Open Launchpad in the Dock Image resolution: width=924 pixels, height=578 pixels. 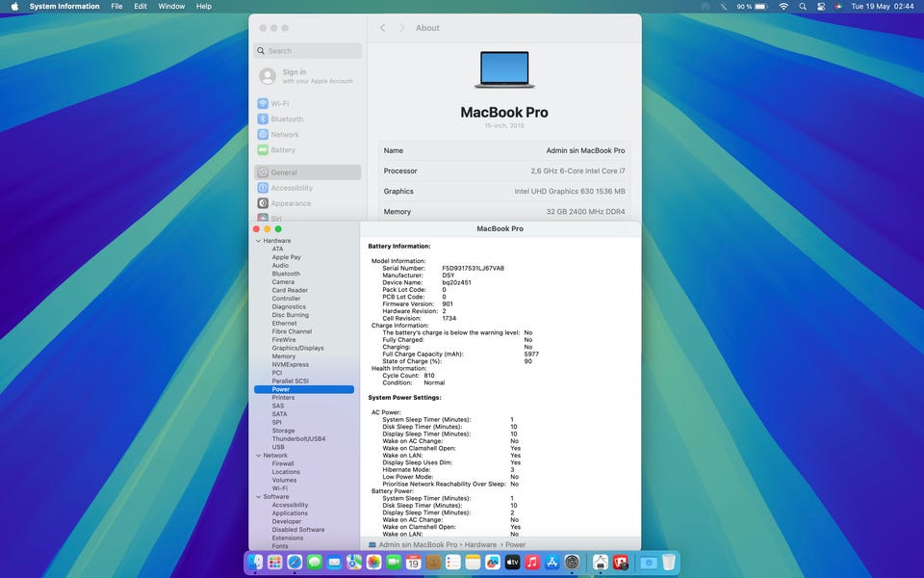click(x=274, y=562)
